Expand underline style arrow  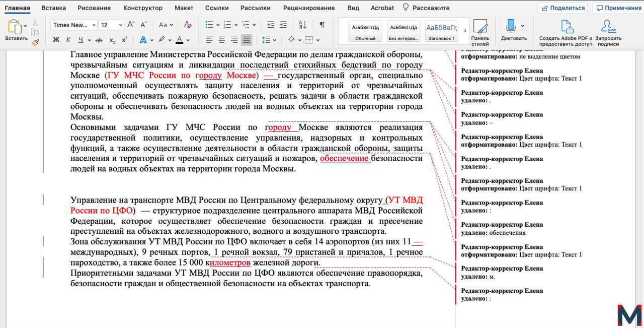(x=89, y=40)
